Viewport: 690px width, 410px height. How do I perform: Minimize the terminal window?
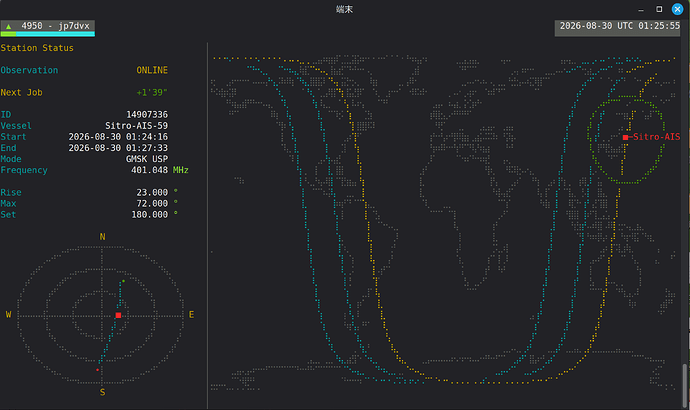[641, 9]
